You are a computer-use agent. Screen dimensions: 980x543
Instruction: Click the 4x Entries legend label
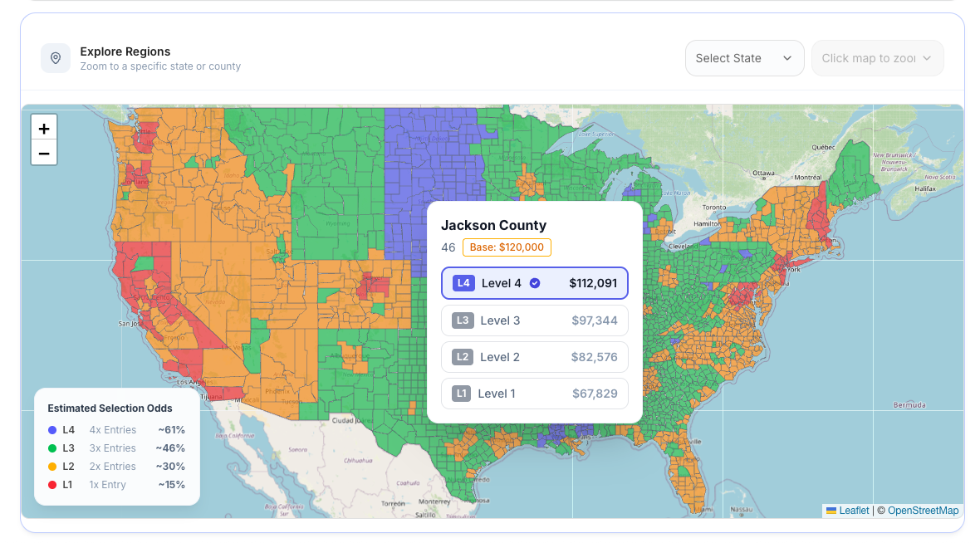point(112,430)
